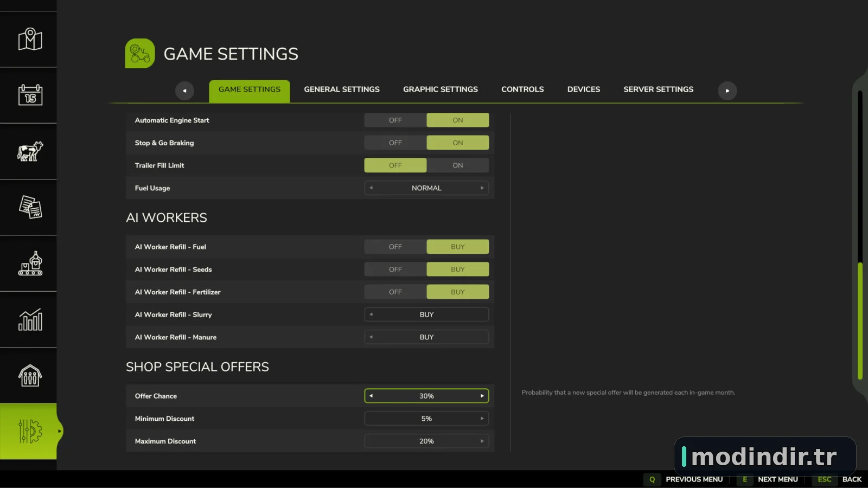Click Manure refill left arrow
The height and width of the screenshot is (488, 868).
point(371,337)
